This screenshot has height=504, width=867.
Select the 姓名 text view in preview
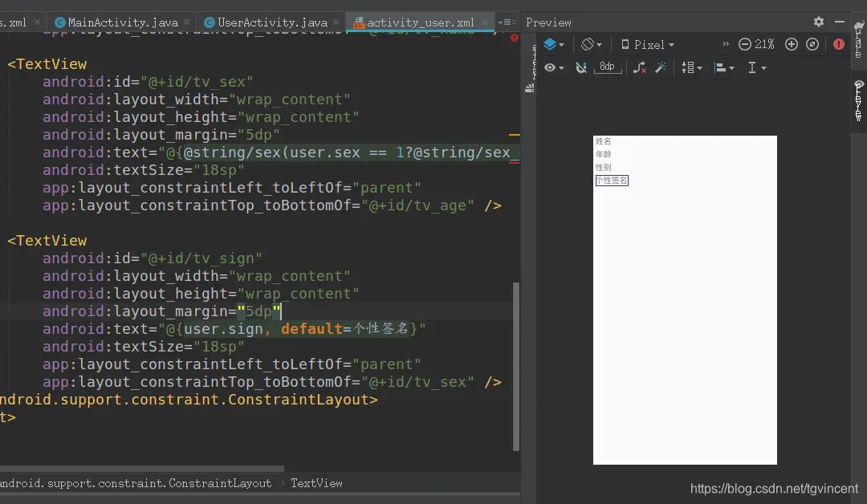pyautogui.click(x=603, y=141)
